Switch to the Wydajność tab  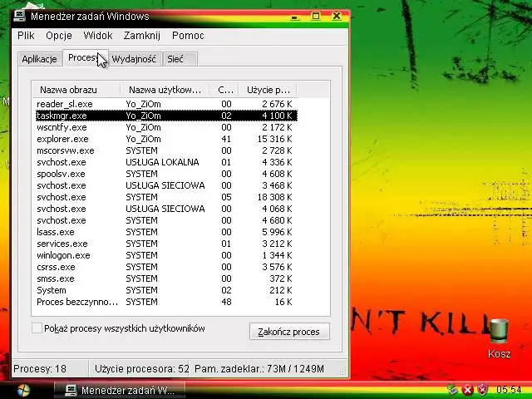pyautogui.click(x=134, y=59)
